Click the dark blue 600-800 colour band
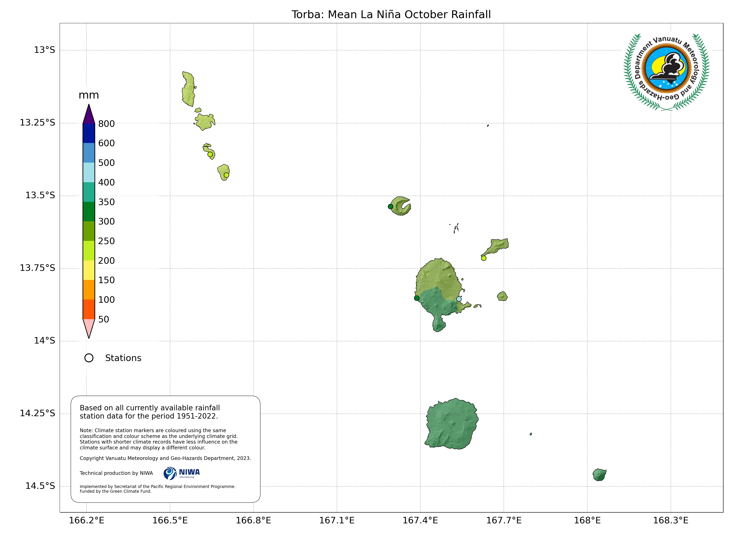This screenshot has height=535, width=756. point(89,133)
